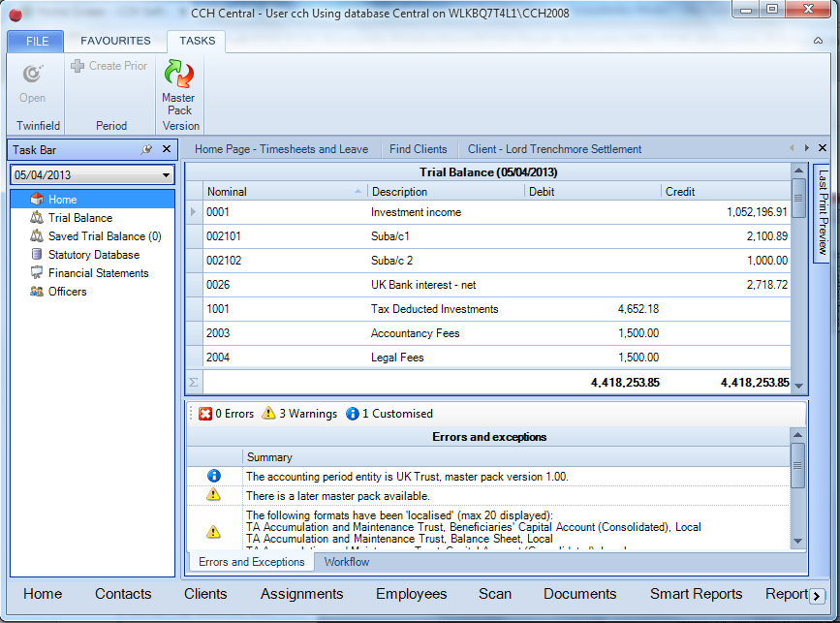
Task: Collapse the ribbon with the chevron
Action: tap(818, 41)
